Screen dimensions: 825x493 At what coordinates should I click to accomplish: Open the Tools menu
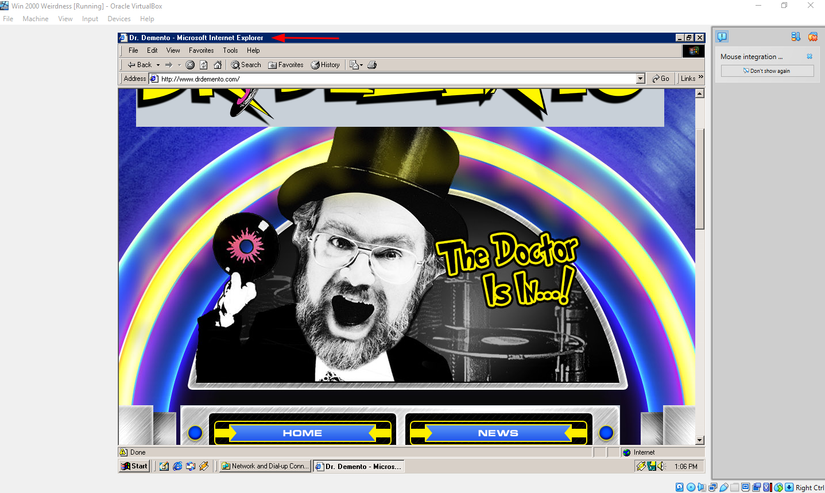230,51
